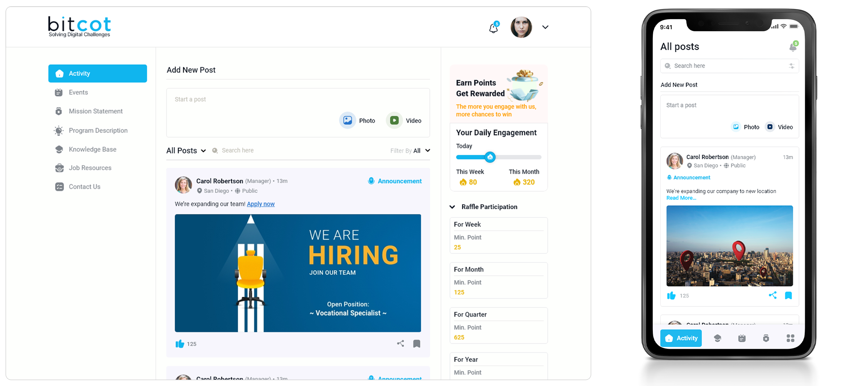Click the Video icon in desktop post box
The width and height of the screenshot is (868, 386).
(x=394, y=120)
